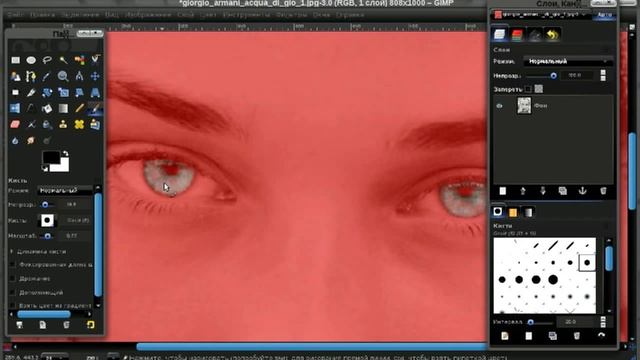The image size is (640, 360).
Task: Select the Flip tool
Action: 16,109
